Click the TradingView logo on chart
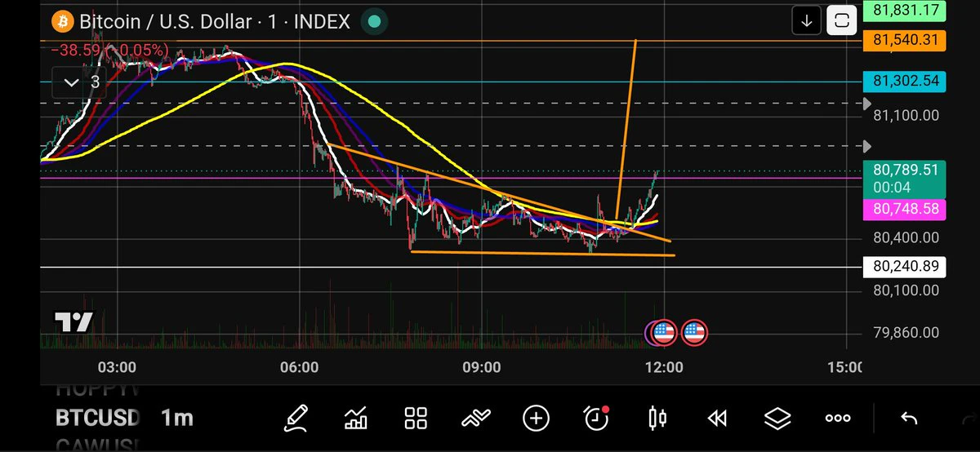The height and width of the screenshot is (452, 980). click(74, 321)
